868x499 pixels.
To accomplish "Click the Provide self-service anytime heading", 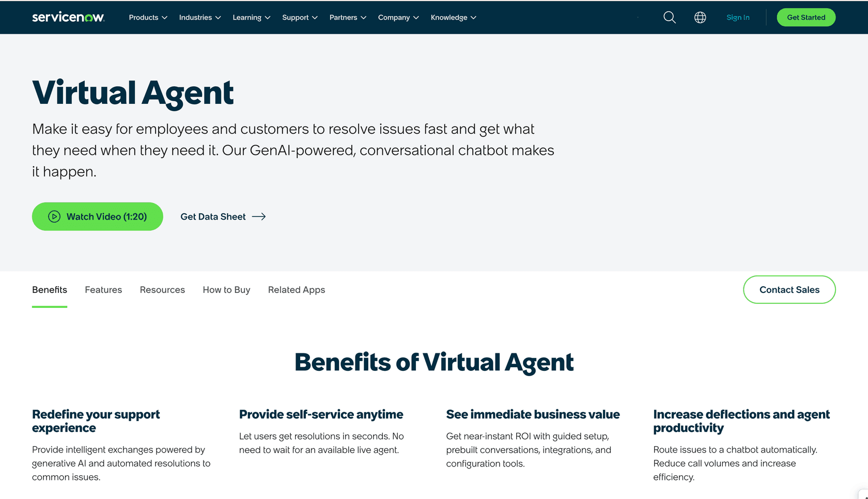I will coord(321,414).
